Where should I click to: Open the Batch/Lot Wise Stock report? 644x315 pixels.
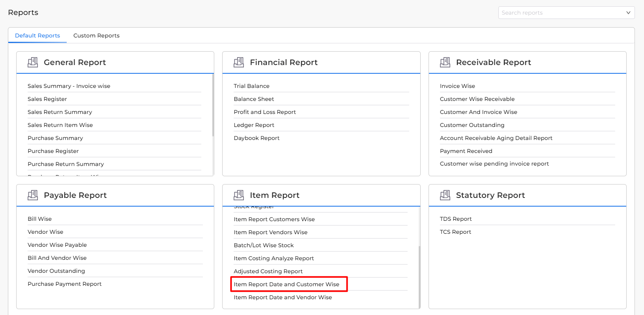click(x=264, y=245)
